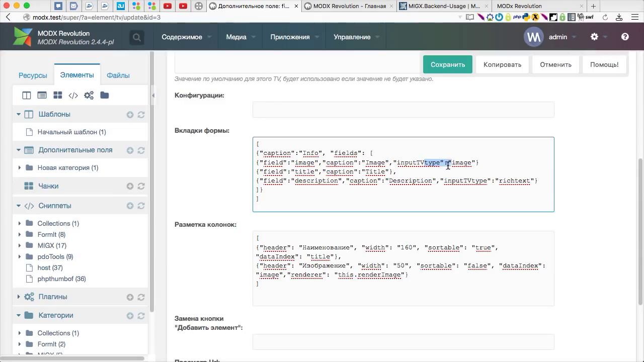Click the new chunk toolbar icon
The image size is (644, 362).
pos(58,96)
